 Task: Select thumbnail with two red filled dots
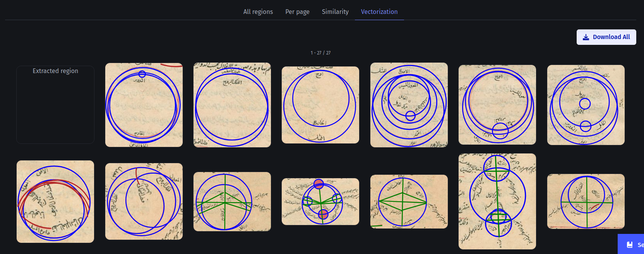(320, 201)
